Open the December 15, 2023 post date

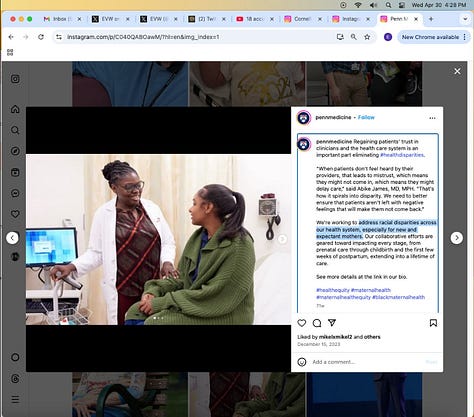click(319, 344)
